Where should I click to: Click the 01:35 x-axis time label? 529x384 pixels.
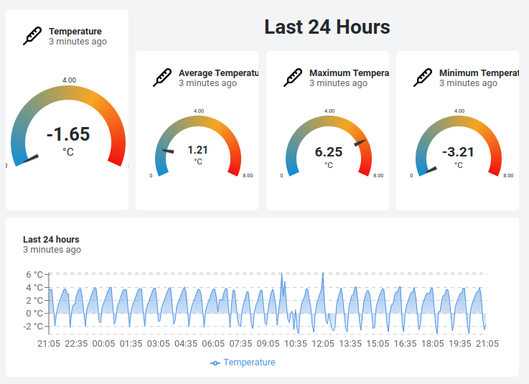[131, 344]
